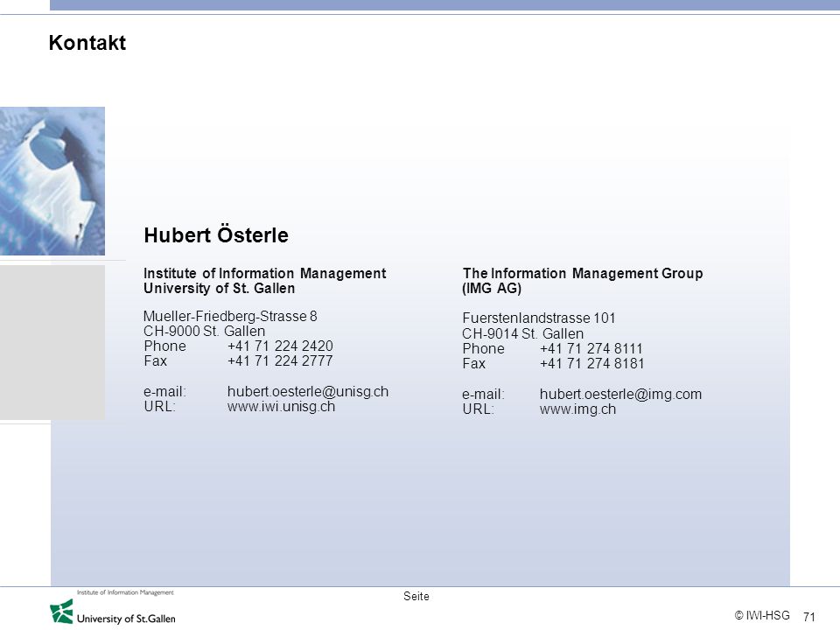
Task: Click footer 'Institute of Information Management' small text
Action: pos(125,592)
